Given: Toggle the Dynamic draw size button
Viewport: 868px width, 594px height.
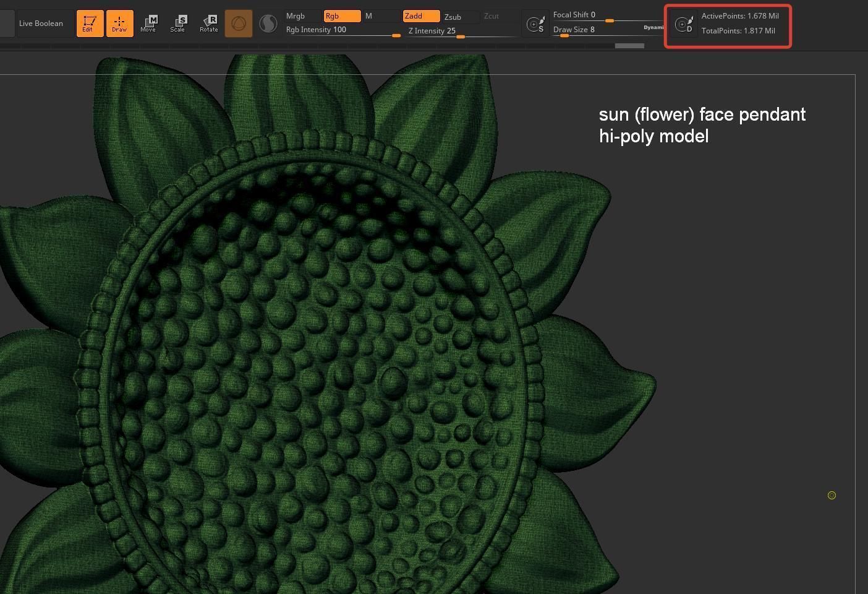Looking at the screenshot, I should coord(653,28).
